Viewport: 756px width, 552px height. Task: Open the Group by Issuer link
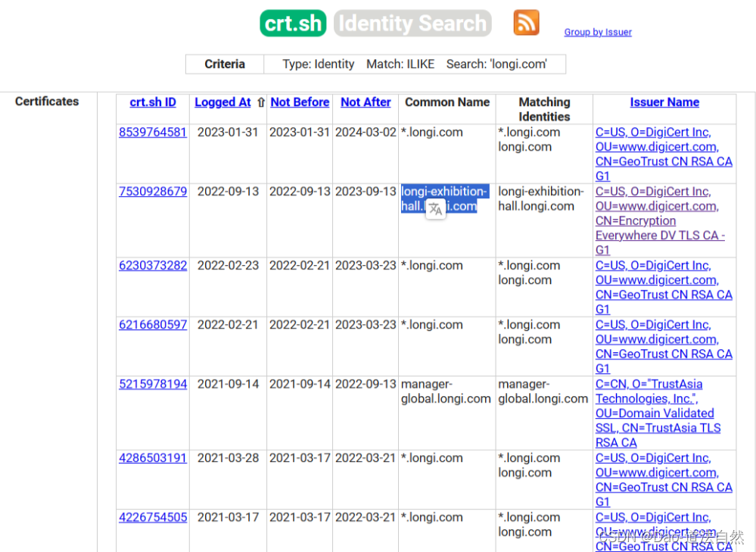tap(597, 32)
